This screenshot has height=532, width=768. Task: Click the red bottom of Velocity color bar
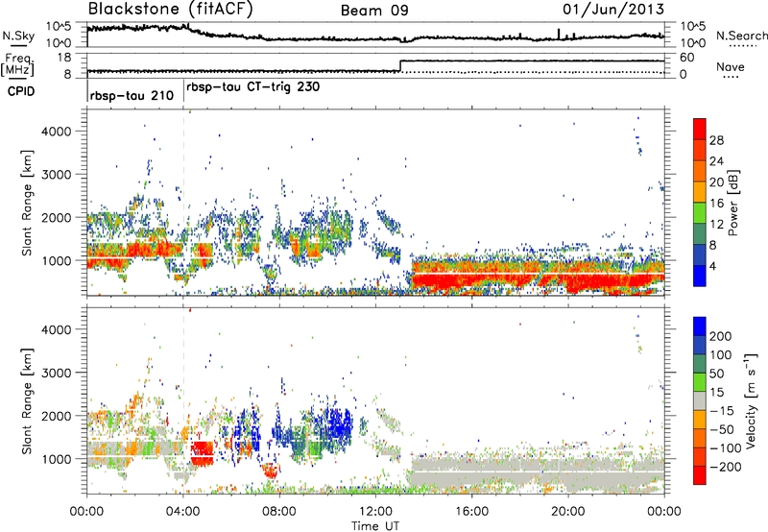coord(700,475)
